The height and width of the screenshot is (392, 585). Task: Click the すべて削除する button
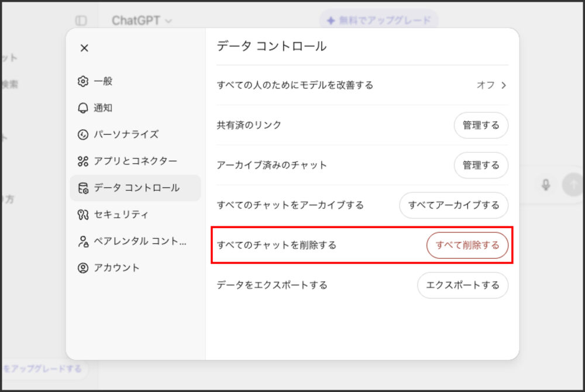pos(467,245)
